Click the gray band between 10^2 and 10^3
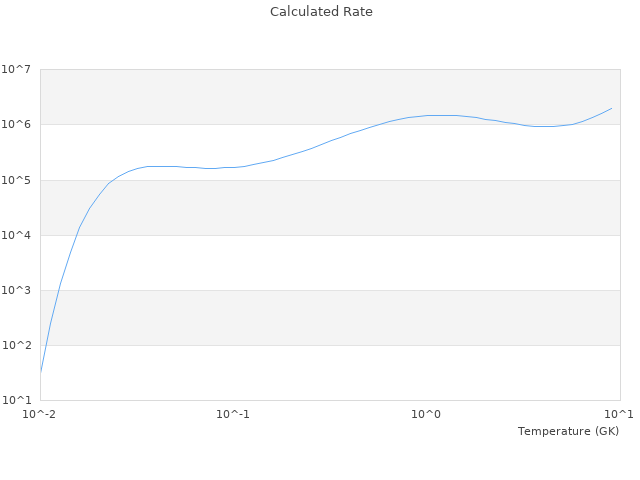The width and height of the screenshot is (640, 480). click(330, 318)
